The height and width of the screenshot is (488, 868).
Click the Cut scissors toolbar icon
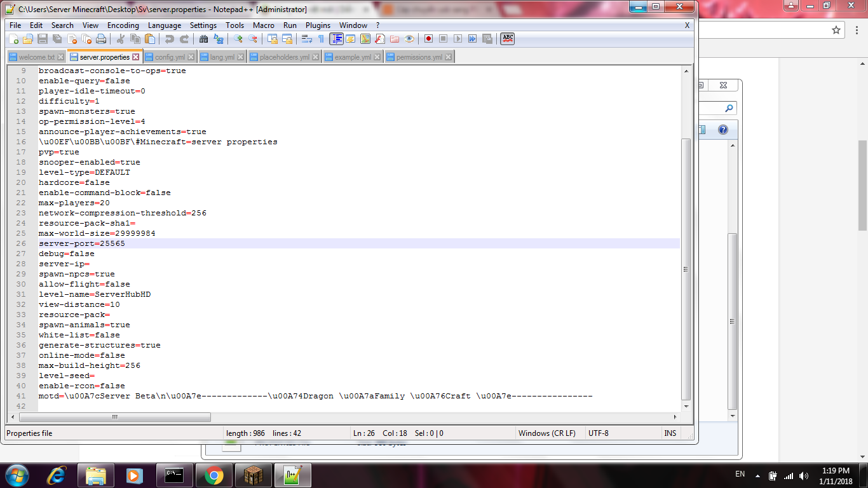coord(121,39)
